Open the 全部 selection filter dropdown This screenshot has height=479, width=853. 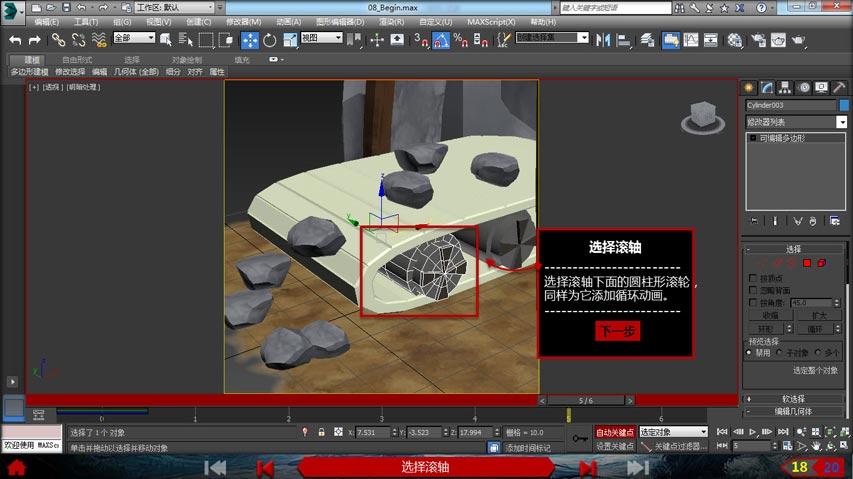tap(134, 38)
